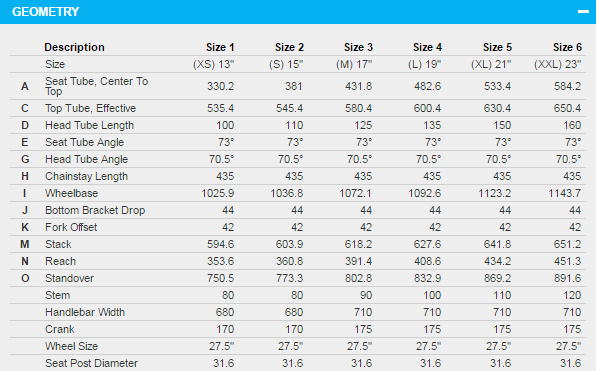
Task: Select the Size 2 column header
Action: pyautogui.click(x=289, y=47)
